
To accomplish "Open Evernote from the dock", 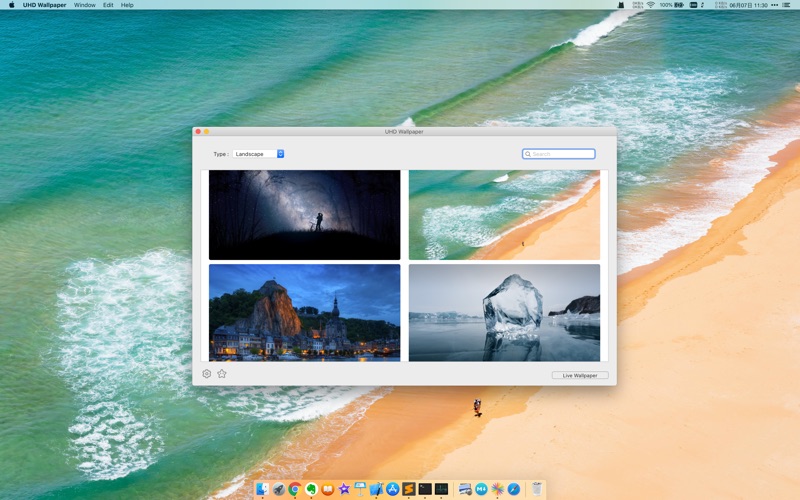I will [x=311, y=489].
